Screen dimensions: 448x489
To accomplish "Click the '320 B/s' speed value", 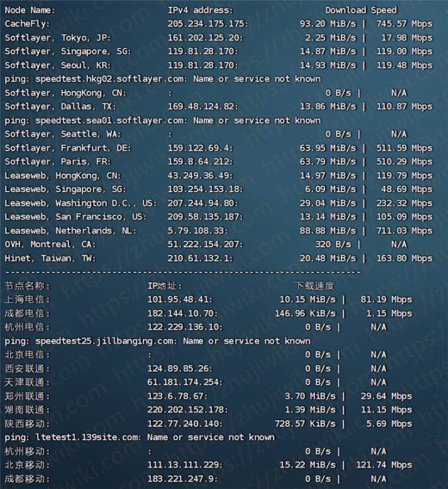I will pyautogui.click(x=333, y=244).
